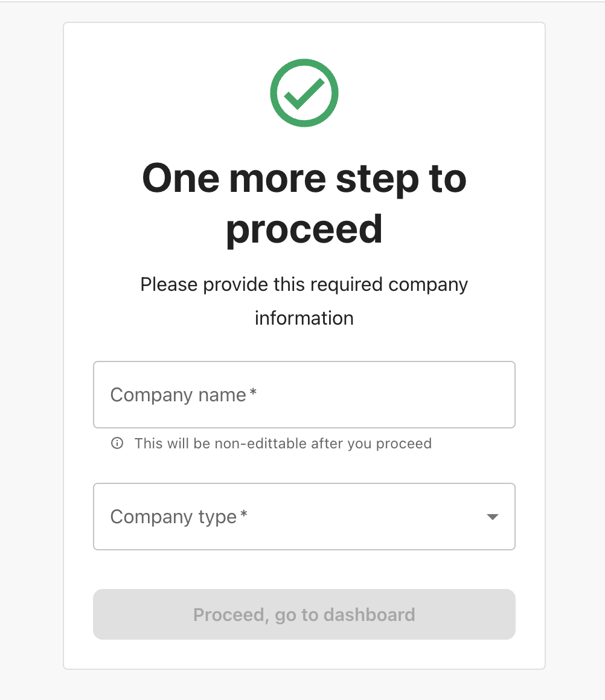Click the required company information subtitle
Image resolution: width=605 pixels, height=700 pixels.
(x=304, y=301)
